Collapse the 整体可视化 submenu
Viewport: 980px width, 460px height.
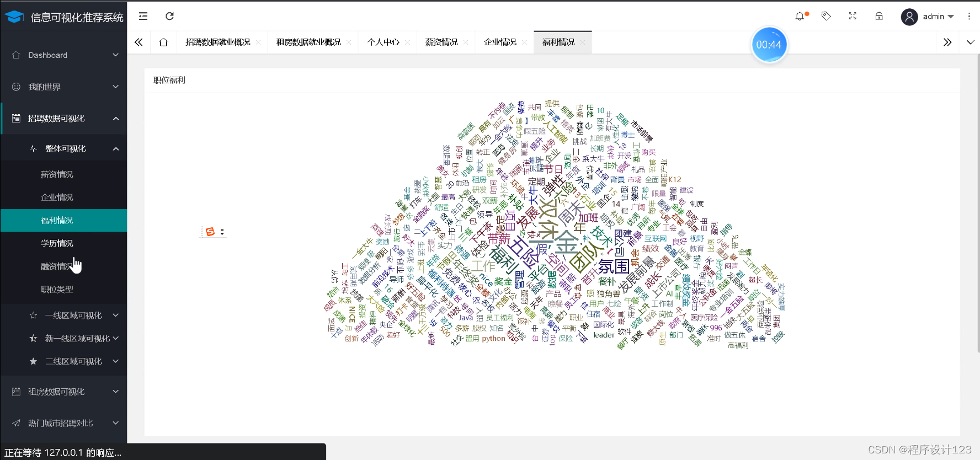[116, 149]
